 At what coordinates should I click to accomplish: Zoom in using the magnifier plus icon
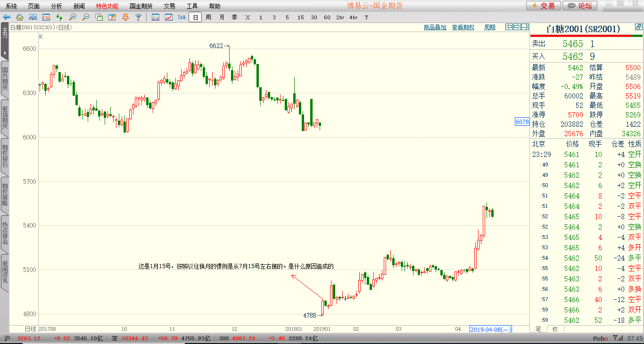[73, 17]
